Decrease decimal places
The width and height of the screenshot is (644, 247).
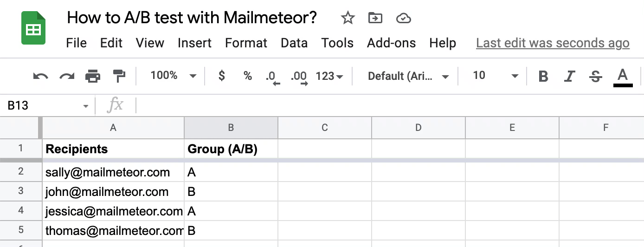coord(273,77)
